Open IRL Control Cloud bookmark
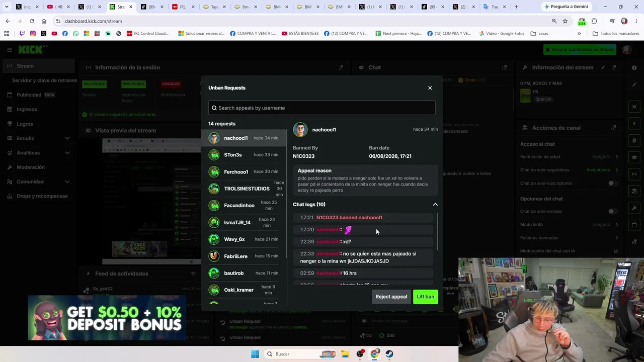644x362 pixels. (147, 34)
